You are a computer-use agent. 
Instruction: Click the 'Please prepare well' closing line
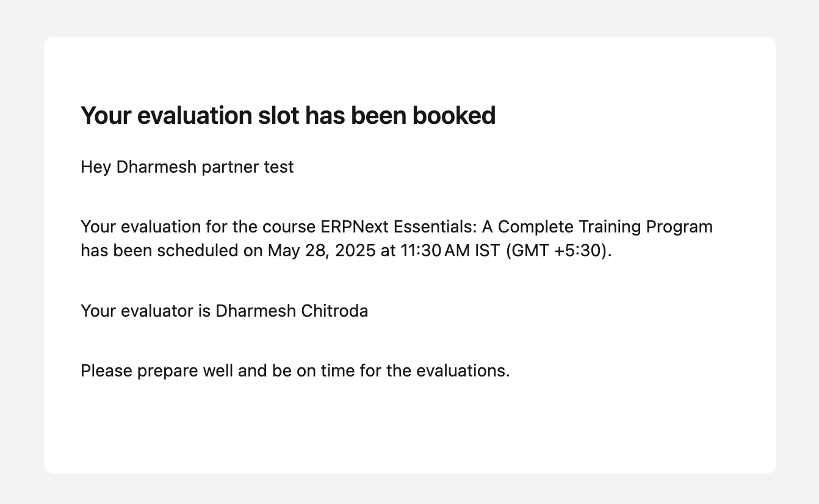coord(295,371)
